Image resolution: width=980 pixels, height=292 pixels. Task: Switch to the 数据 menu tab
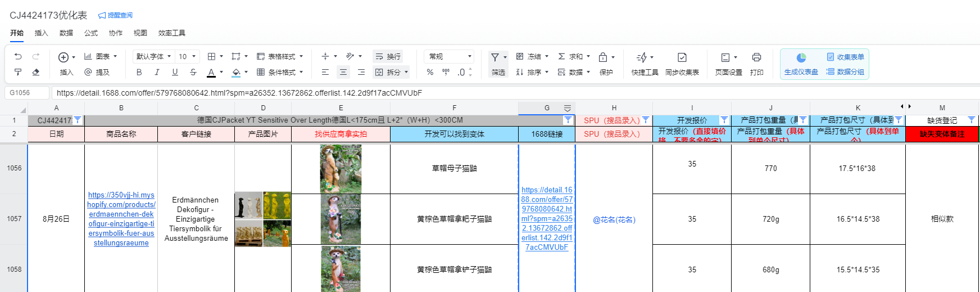click(x=66, y=33)
